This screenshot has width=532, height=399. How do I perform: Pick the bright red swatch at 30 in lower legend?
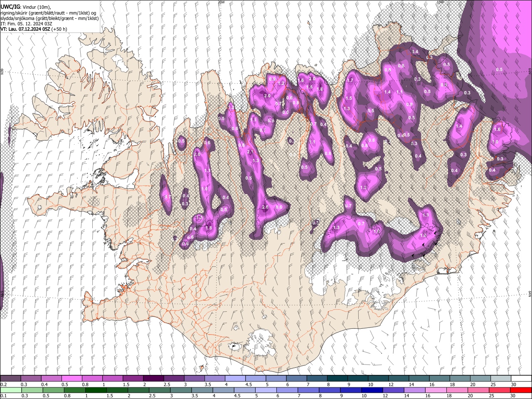(x=520, y=390)
